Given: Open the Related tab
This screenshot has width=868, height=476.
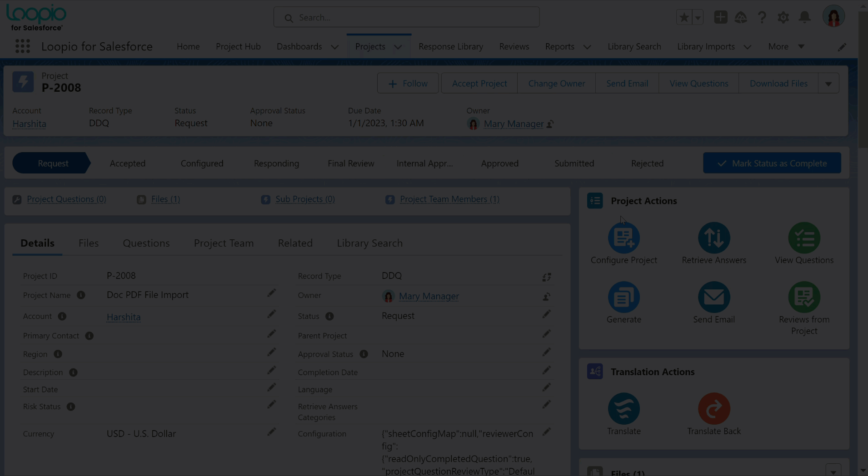Looking at the screenshot, I should (x=295, y=243).
